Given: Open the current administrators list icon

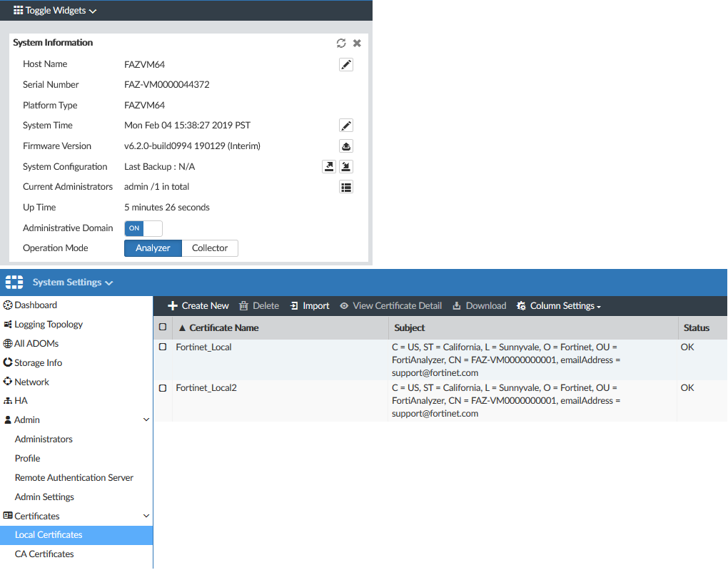Looking at the screenshot, I should (346, 187).
